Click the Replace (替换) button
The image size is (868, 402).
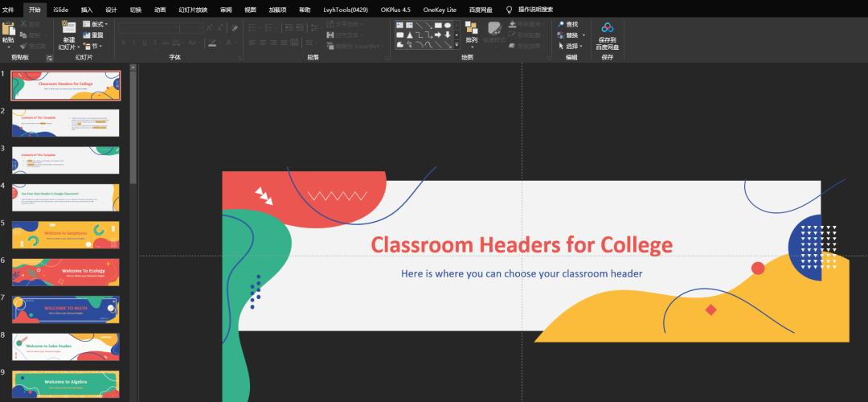[x=567, y=35]
